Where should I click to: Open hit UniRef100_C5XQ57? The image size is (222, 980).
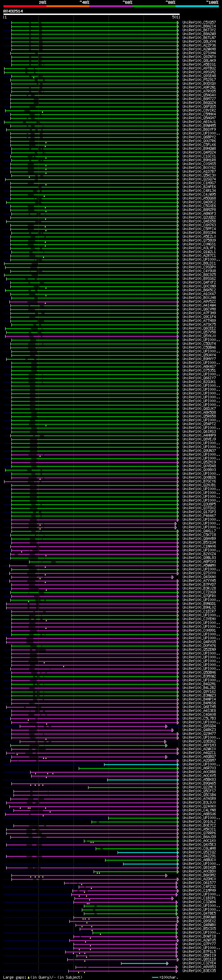(x=199, y=23)
